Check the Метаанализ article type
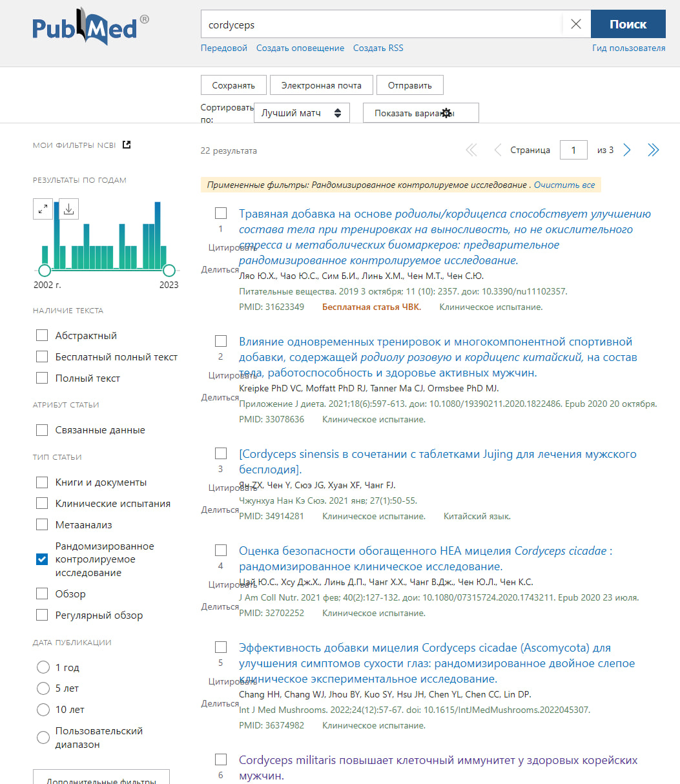This screenshot has width=680, height=784. tap(42, 524)
